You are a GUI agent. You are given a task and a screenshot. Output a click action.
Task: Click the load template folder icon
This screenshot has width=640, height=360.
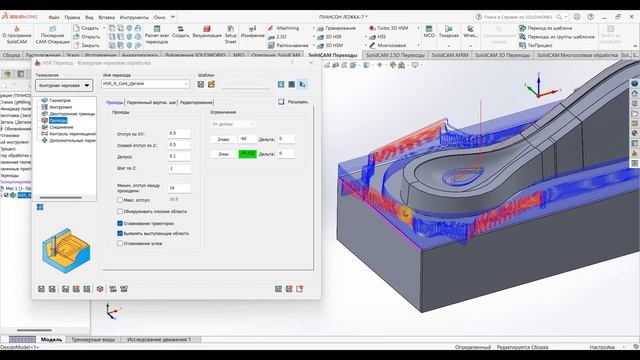pos(211,84)
